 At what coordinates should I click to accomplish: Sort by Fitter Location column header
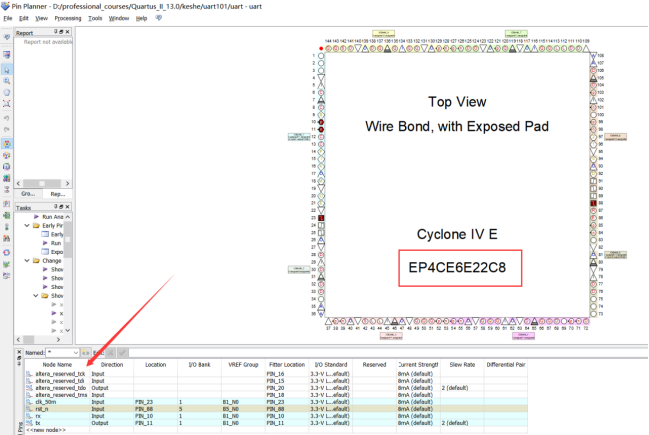pyautogui.click(x=287, y=365)
